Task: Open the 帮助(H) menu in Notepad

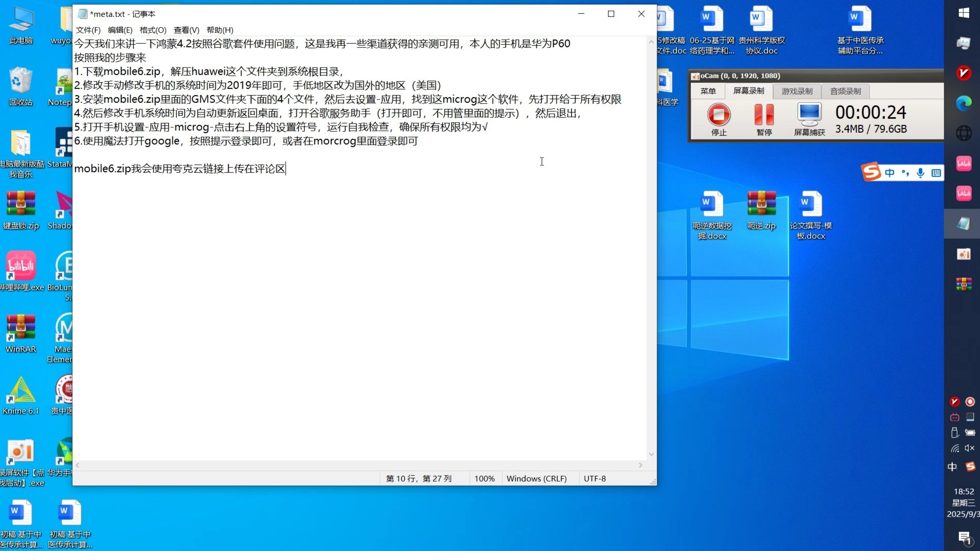Action: click(x=220, y=30)
